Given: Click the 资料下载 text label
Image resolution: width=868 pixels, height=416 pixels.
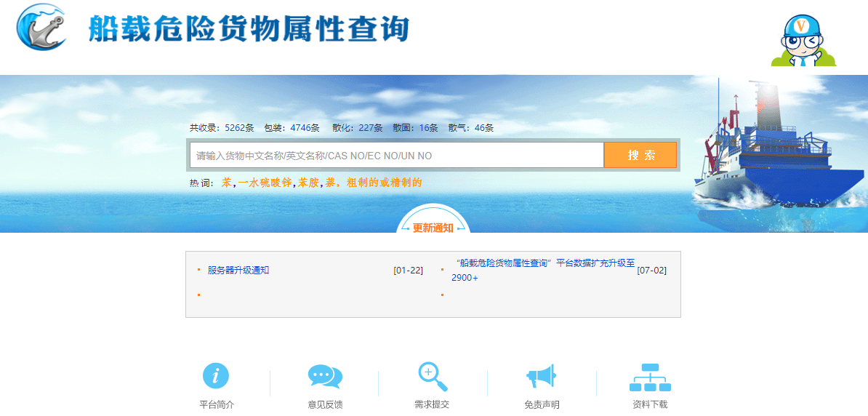Looking at the screenshot, I should coord(649,404).
